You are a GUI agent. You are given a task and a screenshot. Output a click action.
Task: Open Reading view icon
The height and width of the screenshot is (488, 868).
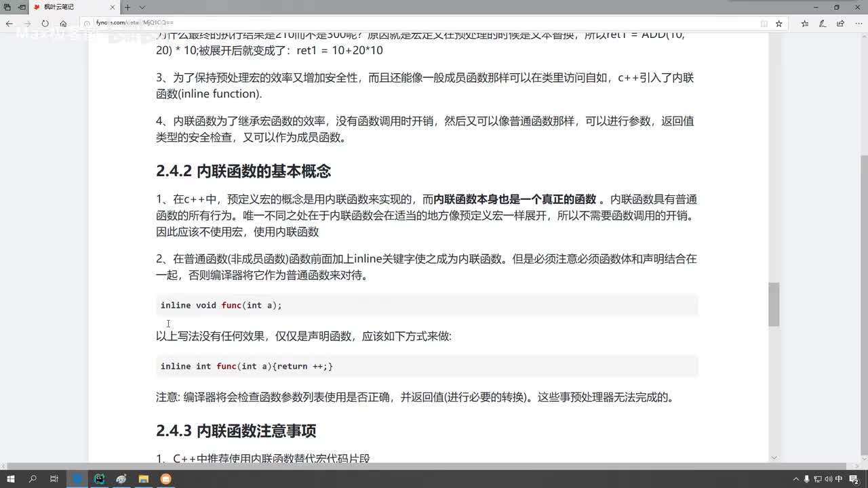coord(764,23)
